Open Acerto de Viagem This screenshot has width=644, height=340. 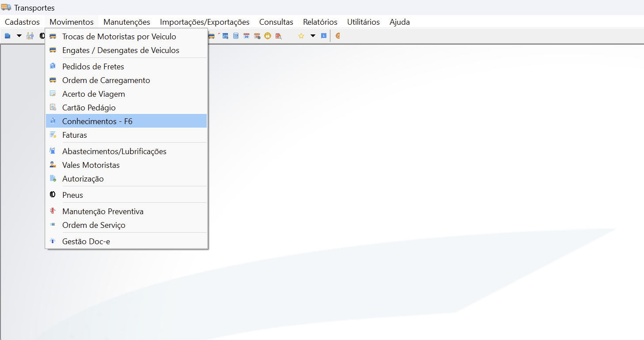(x=126, y=94)
